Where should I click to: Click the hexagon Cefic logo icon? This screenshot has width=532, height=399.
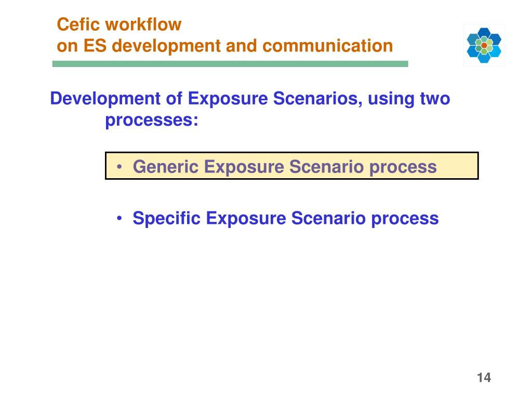(x=484, y=45)
